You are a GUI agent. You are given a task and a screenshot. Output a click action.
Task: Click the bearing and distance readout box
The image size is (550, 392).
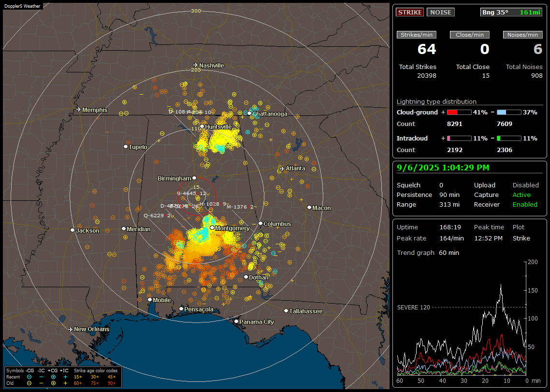(511, 12)
